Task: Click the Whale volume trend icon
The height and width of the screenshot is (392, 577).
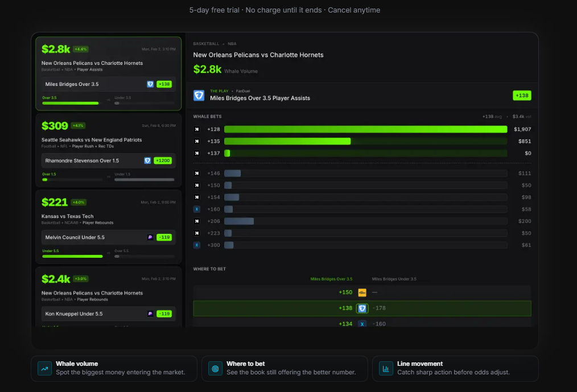Action: click(44, 369)
